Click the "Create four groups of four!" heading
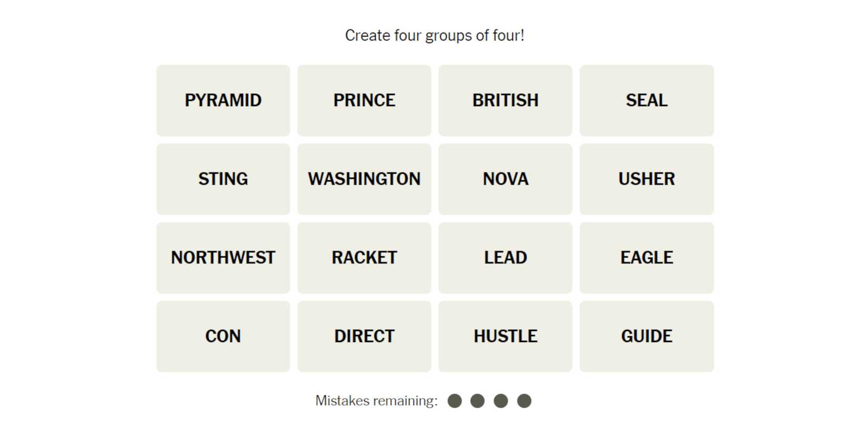 click(435, 35)
